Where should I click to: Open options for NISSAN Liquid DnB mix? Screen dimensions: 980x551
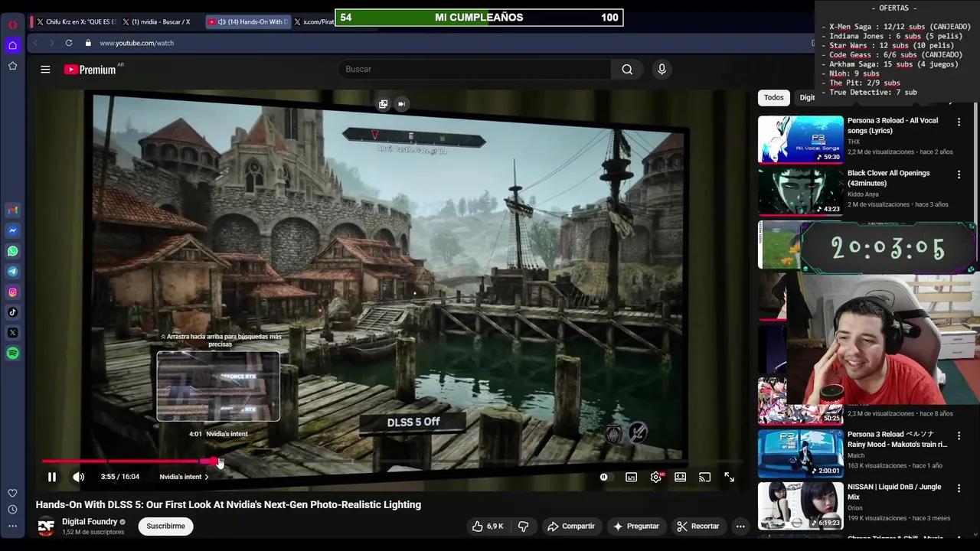click(959, 488)
